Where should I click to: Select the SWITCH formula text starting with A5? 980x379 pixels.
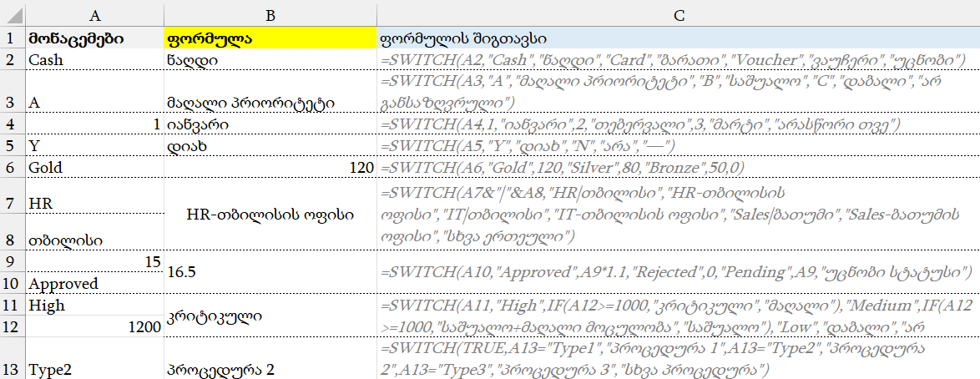click(528, 146)
